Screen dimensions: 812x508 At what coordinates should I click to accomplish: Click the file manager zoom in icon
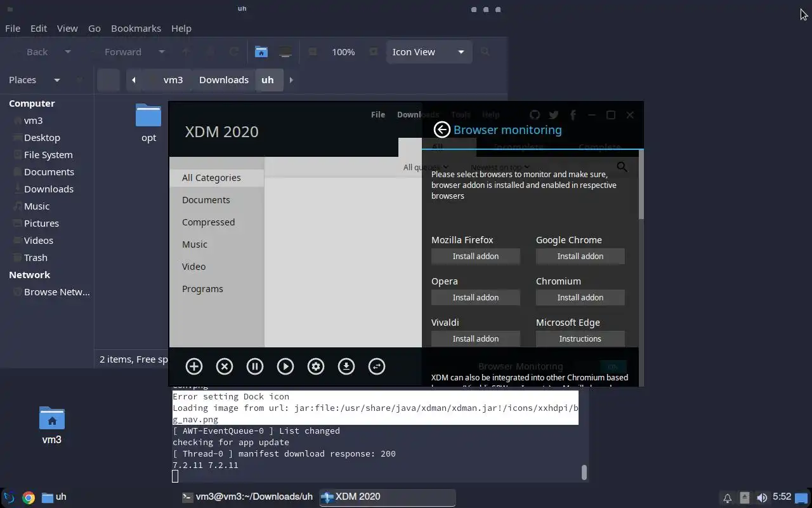pos(374,52)
